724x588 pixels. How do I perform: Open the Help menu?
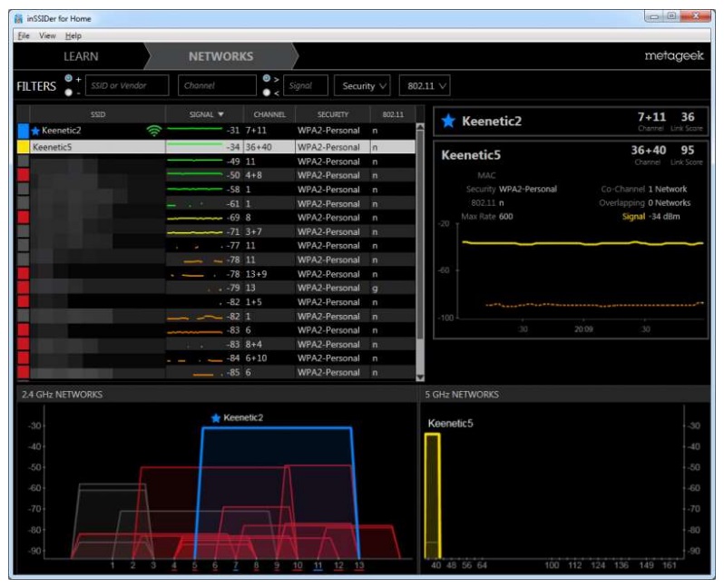coord(73,35)
